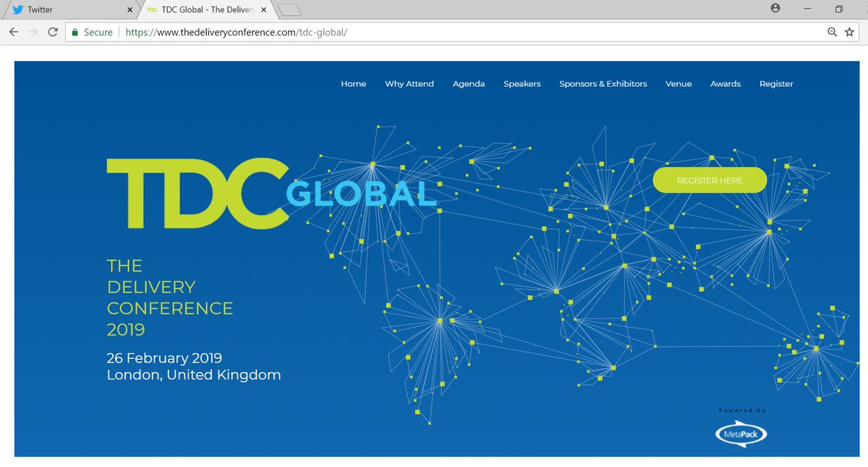Open the Home menu item
The height and width of the screenshot is (467, 868).
[354, 84]
